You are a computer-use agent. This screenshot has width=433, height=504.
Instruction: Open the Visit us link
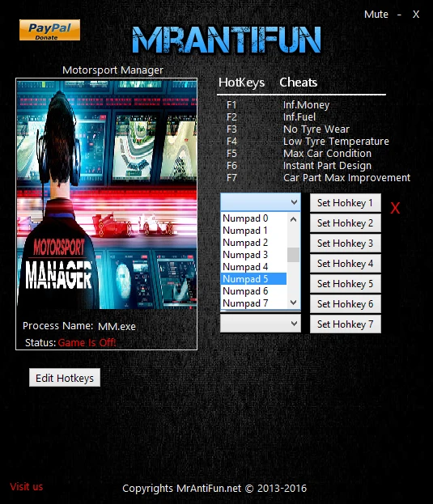[x=27, y=486]
